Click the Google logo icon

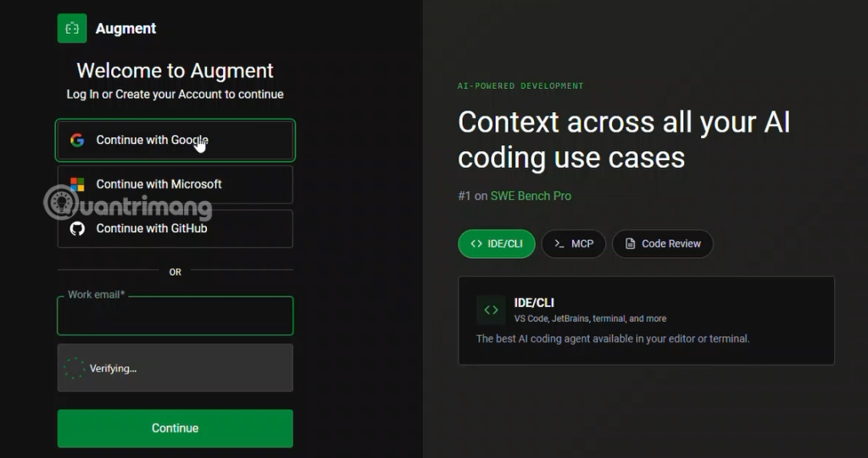tap(77, 140)
